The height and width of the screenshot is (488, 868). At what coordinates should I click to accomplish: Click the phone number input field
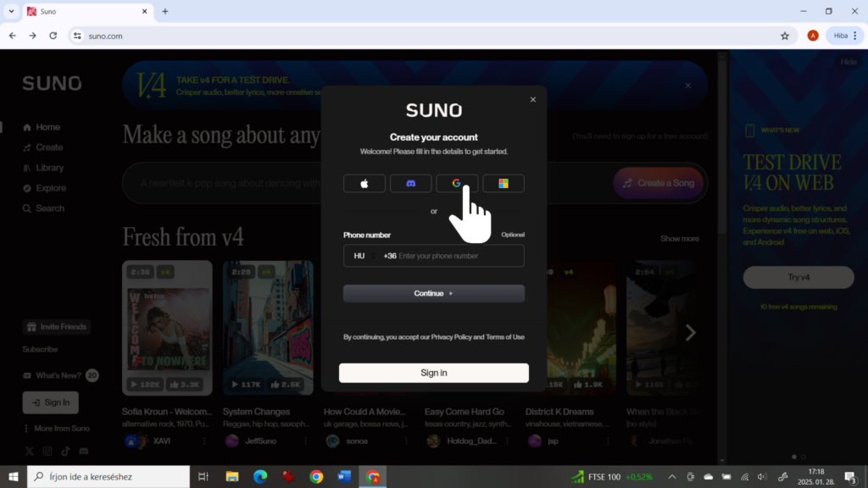pyautogui.click(x=458, y=256)
